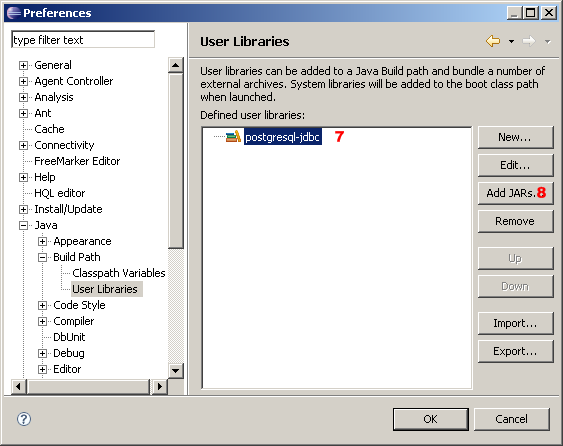563x446 pixels.
Task: Select the FreeMarker Editor preference page
Action: [x=77, y=161]
